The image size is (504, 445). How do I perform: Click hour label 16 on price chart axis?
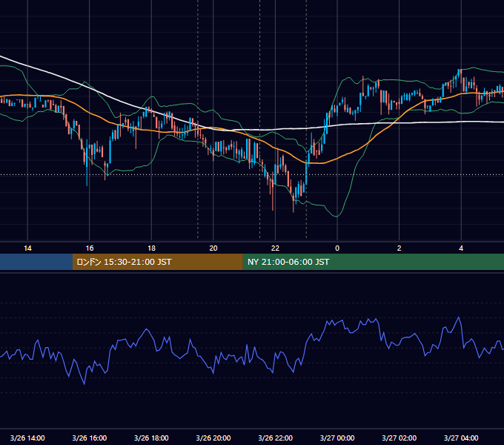coord(90,248)
